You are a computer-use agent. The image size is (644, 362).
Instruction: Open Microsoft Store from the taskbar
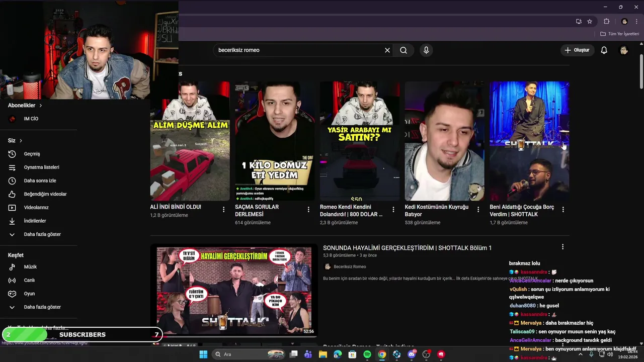pyautogui.click(x=352, y=354)
